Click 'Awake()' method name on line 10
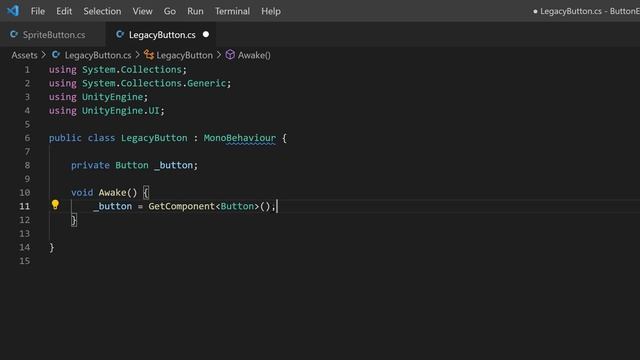 coord(118,193)
